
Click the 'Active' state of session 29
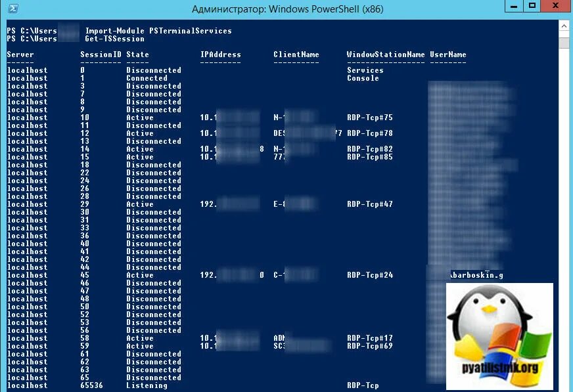tap(139, 204)
